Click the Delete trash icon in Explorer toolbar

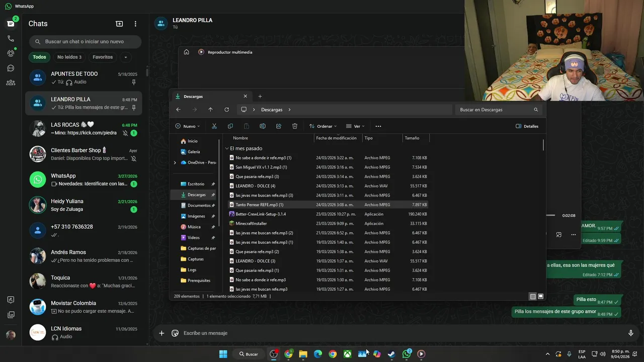[295, 126]
